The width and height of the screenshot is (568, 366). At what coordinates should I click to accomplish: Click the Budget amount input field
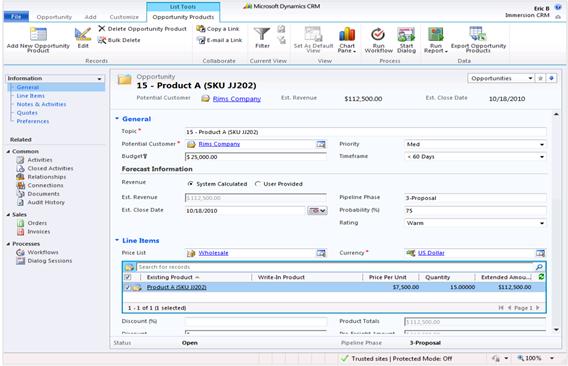tap(255, 157)
